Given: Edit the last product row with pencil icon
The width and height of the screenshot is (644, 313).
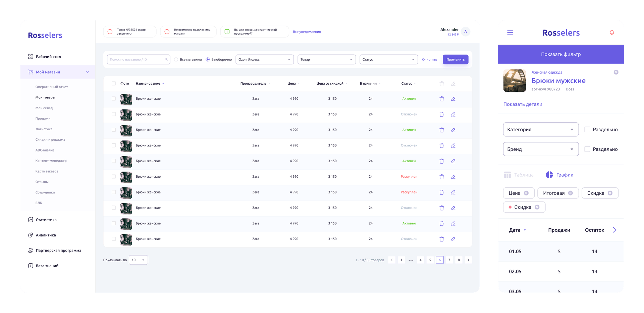Looking at the screenshot, I should (x=453, y=239).
